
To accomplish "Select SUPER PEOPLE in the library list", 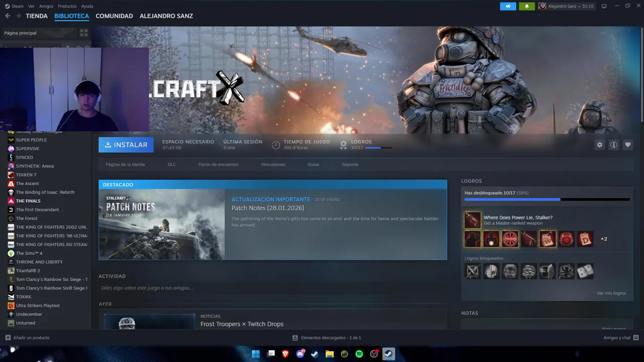I will click(x=31, y=140).
